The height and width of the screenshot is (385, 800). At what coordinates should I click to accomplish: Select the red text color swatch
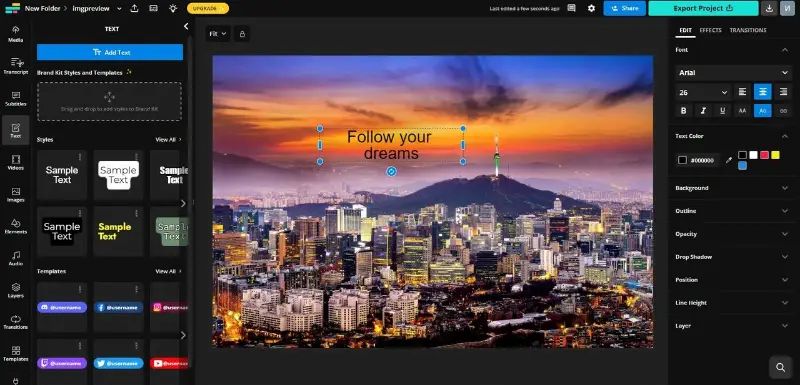(764, 155)
